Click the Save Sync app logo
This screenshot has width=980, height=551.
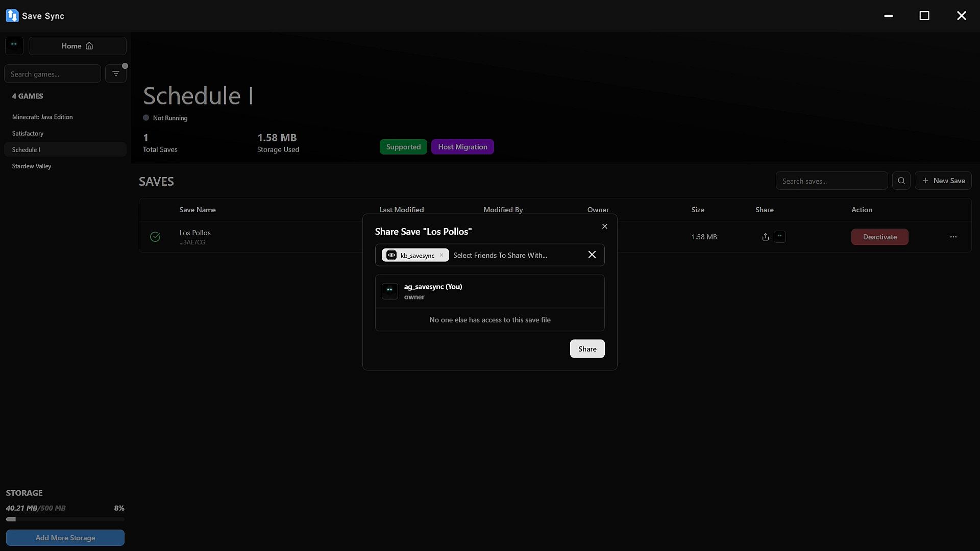[x=12, y=16]
